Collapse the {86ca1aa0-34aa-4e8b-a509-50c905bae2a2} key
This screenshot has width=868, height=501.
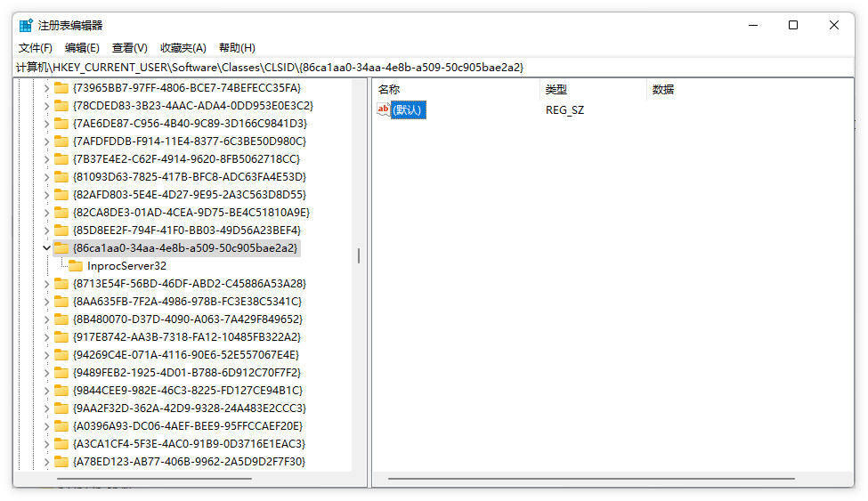click(x=46, y=247)
